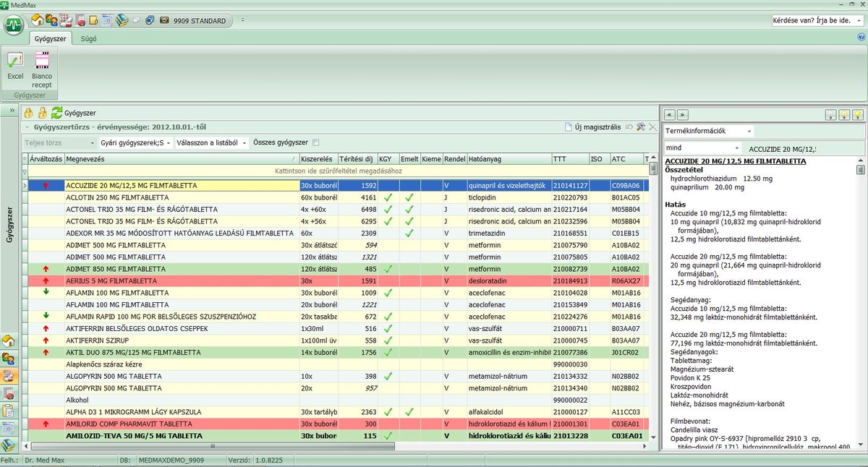Click the pills icon in the quick access toolbar
The width and height of the screenshot is (868, 467).
coord(65,20)
